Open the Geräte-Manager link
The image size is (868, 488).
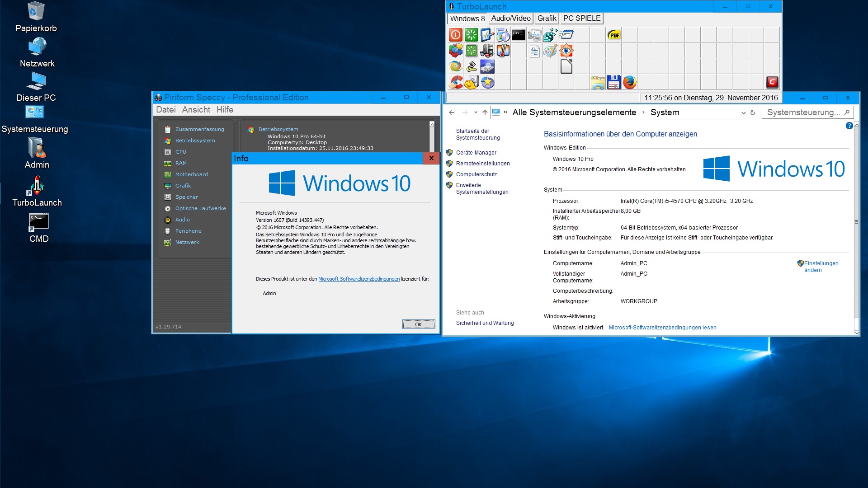[476, 153]
